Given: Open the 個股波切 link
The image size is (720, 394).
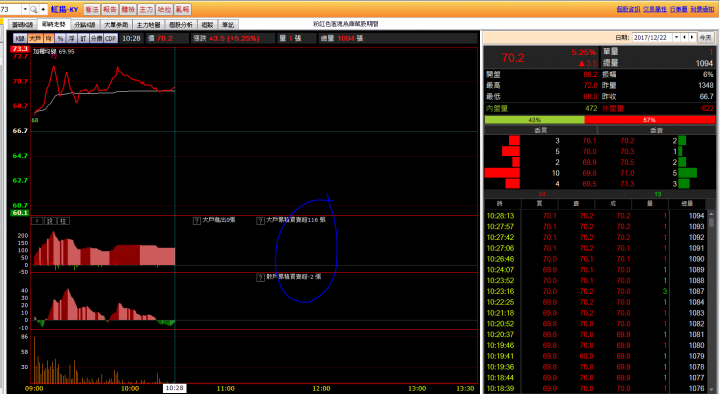Looking at the screenshot, I should (x=628, y=9).
